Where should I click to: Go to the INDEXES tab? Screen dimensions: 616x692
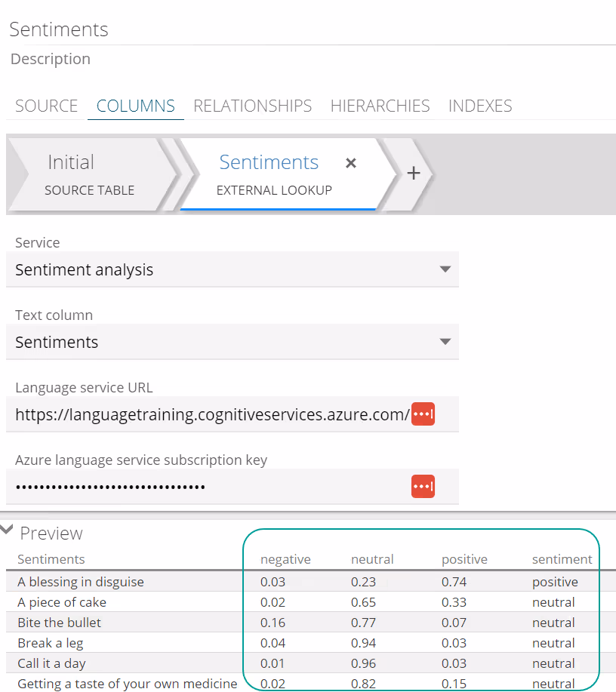[480, 106]
